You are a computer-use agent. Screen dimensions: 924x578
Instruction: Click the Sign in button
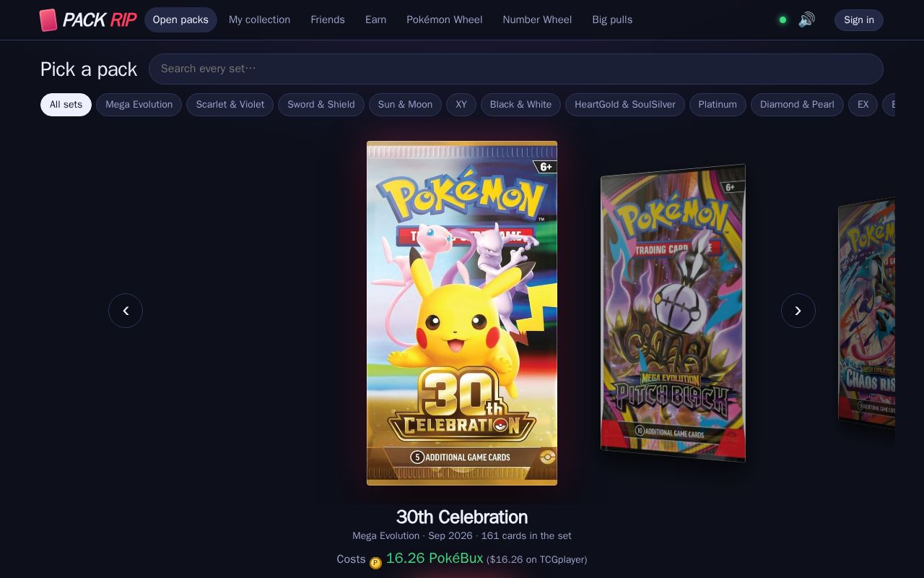(x=859, y=20)
